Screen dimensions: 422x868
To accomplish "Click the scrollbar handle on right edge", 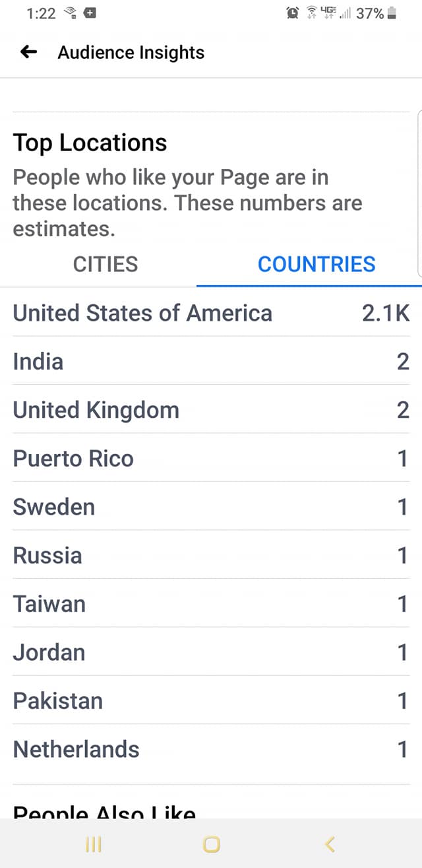I will [420, 193].
